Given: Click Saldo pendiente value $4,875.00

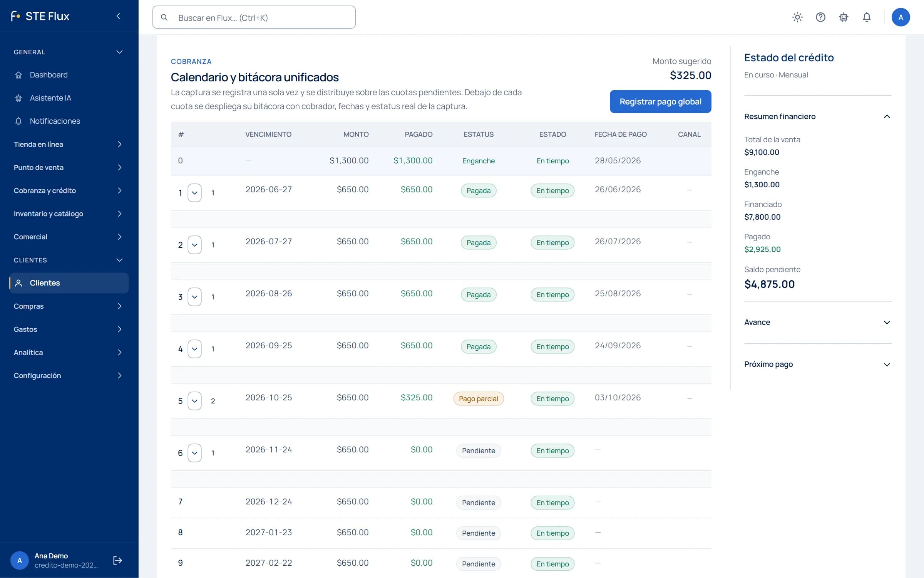Looking at the screenshot, I should [769, 284].
